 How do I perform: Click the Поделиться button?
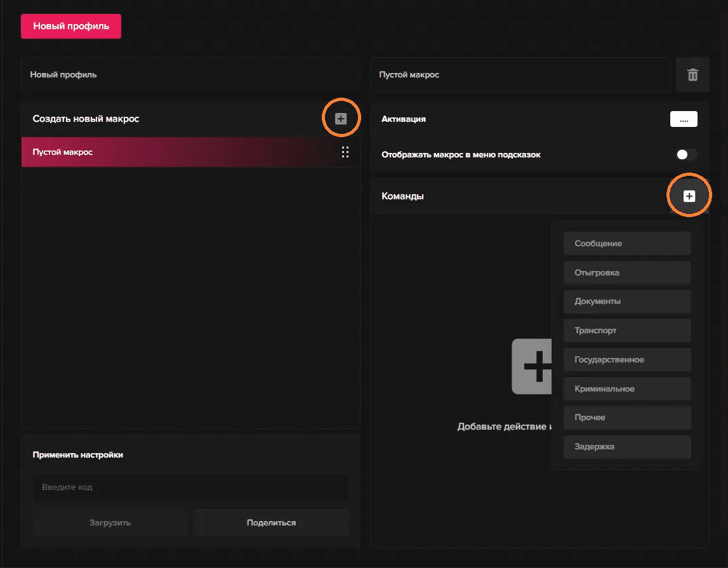[x=272, y=523]
